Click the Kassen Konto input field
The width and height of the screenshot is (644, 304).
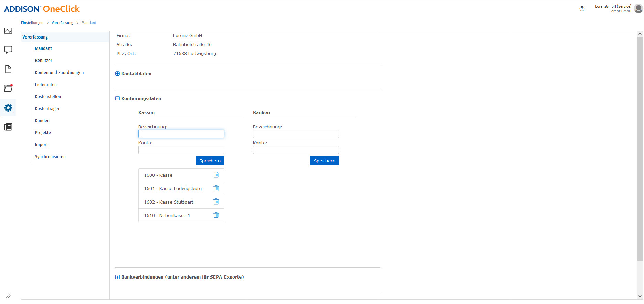point(181,150)
